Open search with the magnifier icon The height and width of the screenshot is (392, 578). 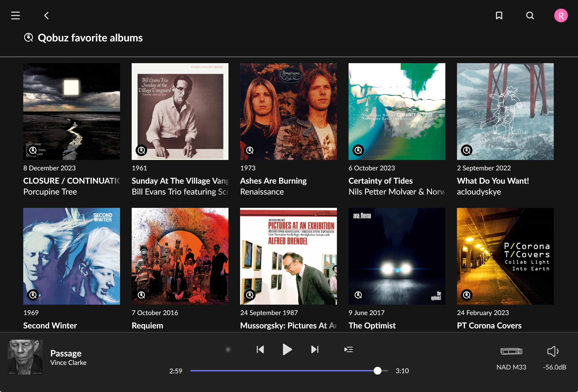coord(530,16)
